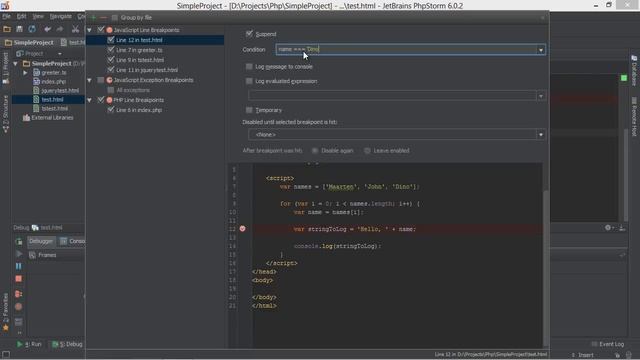Image resolution: width=640 pixels, height=360 pixels.
Task: Collapse the SimpleProject tree node
Action: click(x=16, y=64)
